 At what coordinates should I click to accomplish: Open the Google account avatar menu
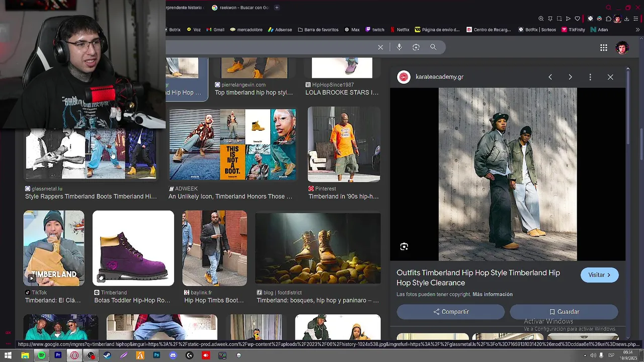622,48
